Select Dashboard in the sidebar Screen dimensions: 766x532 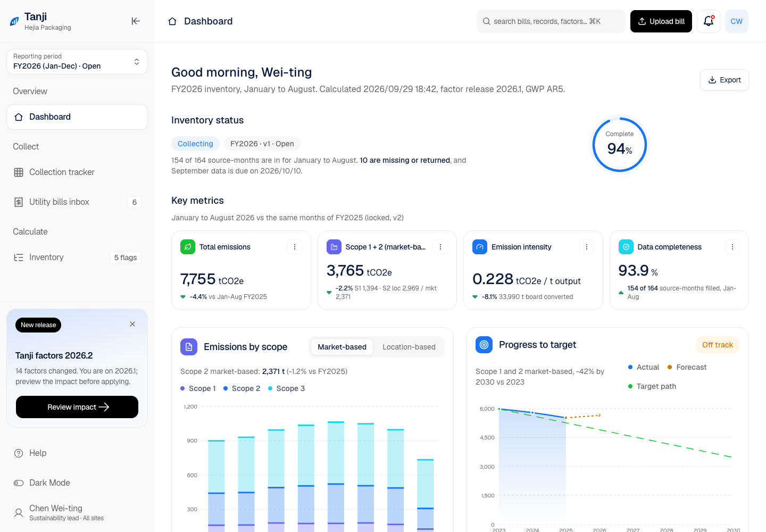77,117
